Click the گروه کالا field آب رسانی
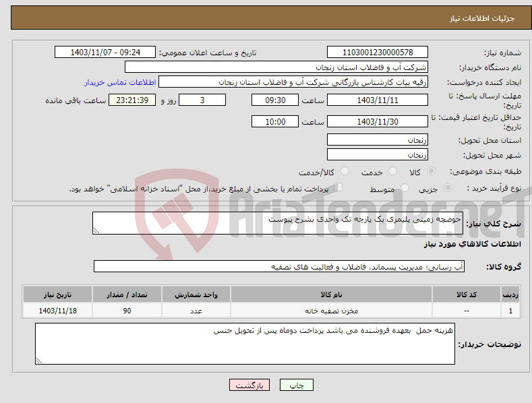This screenshot has height=403, width=532. pos(279,266)
